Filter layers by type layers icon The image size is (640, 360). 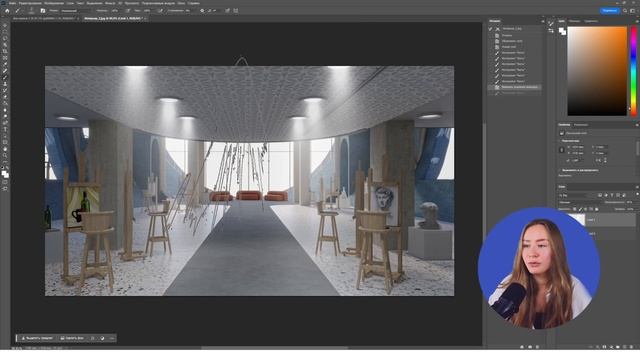click(611, 196)
